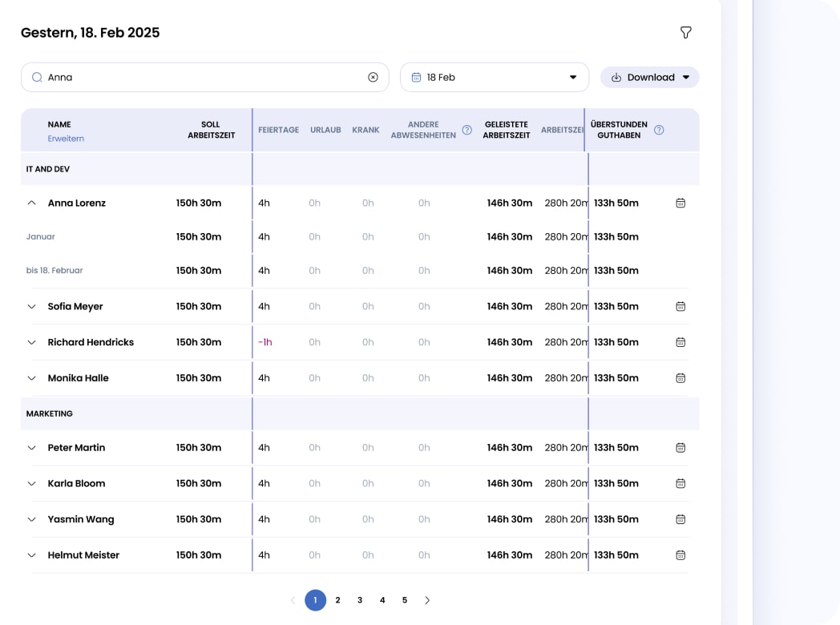This screenshot has width=840, height=625.
Task: Open the 18 Feb date dropdown
Action: pos(494,78)
